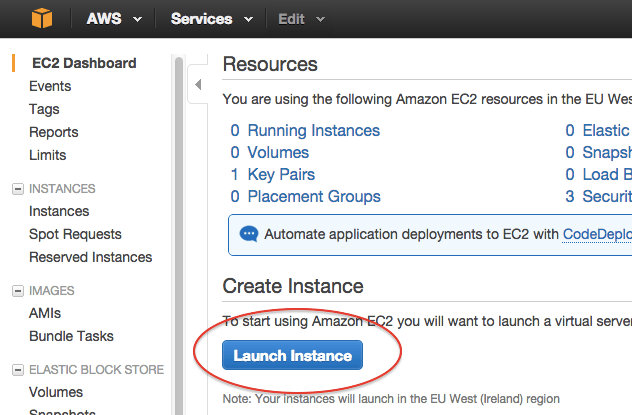Click the orange AWS cube logo

pos(42,19)
